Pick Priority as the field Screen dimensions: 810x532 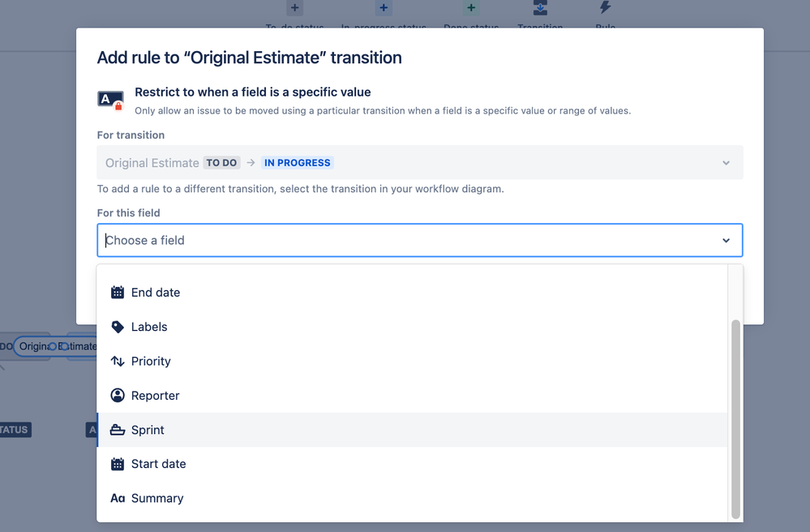pos(412,361)
